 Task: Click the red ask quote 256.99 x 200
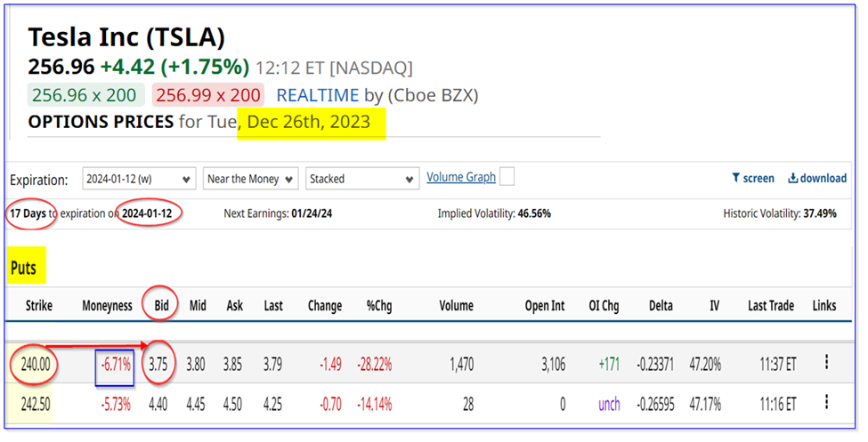tap(208, 95)
